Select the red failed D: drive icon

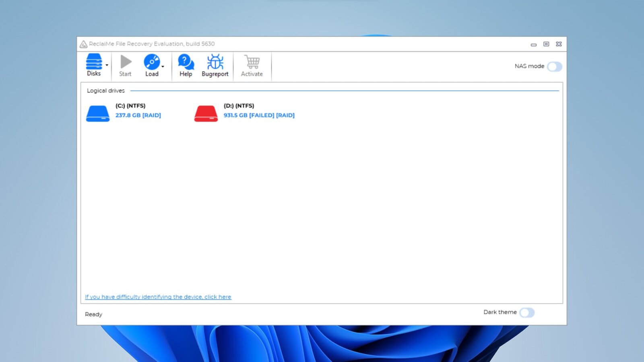coord(206,113)
